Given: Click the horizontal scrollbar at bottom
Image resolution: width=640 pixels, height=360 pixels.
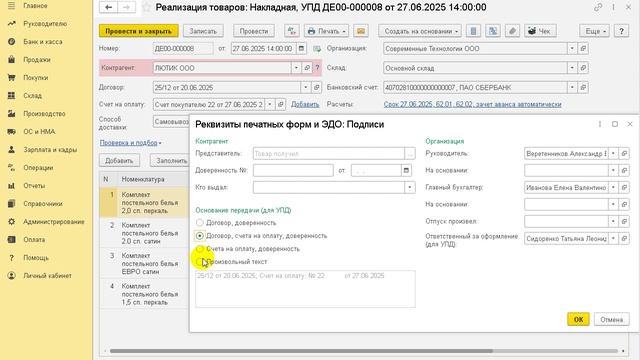Looking at the screenshot, I should (x=301, y=351).
